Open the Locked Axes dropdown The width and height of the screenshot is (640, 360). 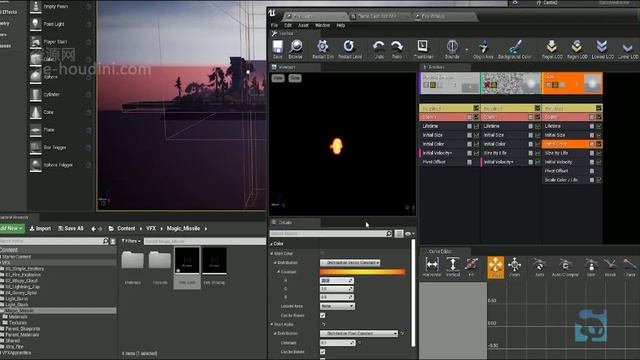[x=337, y=306]
